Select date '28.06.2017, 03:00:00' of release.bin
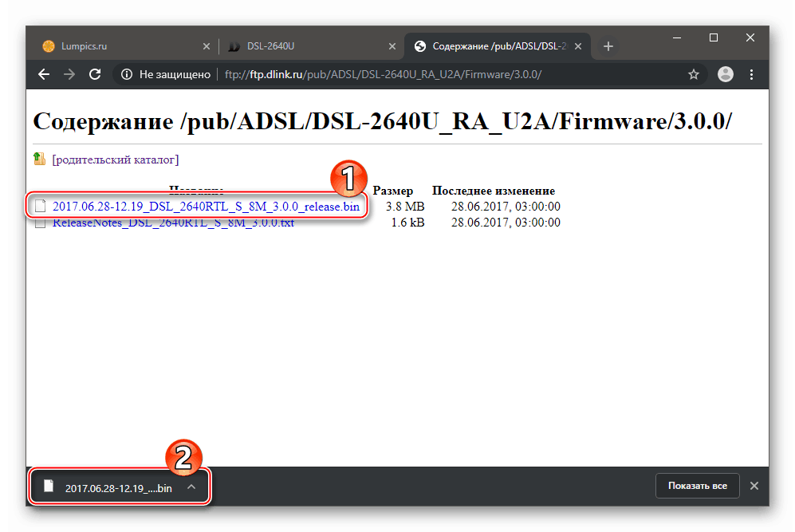 pos(506,207)
